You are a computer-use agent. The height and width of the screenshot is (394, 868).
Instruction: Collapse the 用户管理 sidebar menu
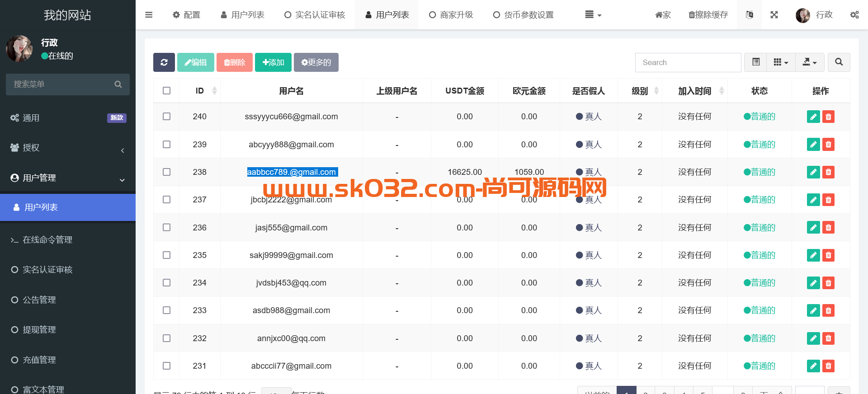(68, 178)
